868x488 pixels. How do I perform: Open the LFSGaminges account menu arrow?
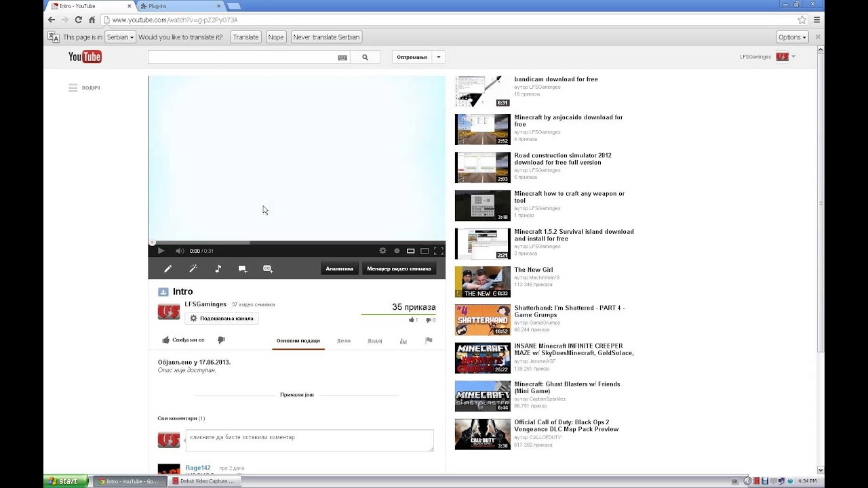[793, 57]
